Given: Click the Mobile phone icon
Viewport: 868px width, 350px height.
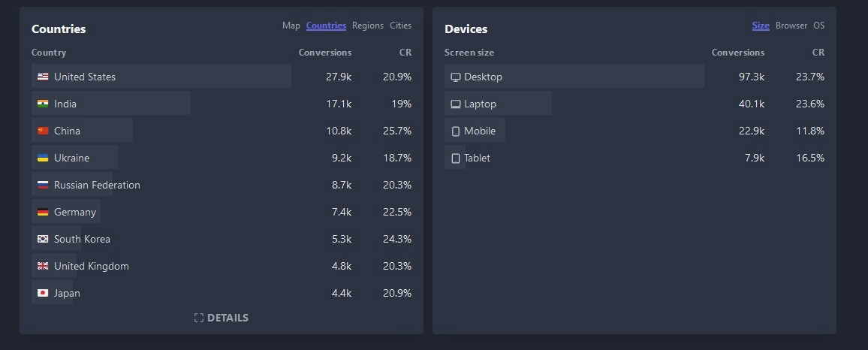Looking at the screenshot, I should coord(456,131).
